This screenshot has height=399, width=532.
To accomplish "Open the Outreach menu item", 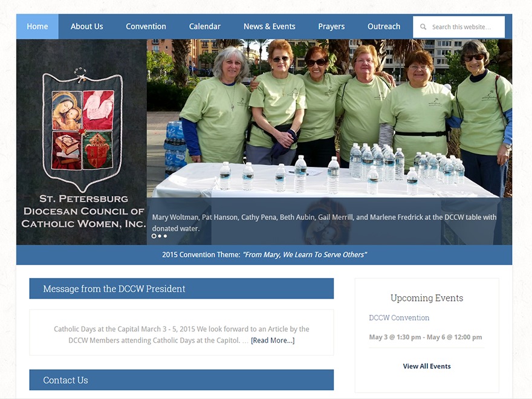I will (384, 27).
